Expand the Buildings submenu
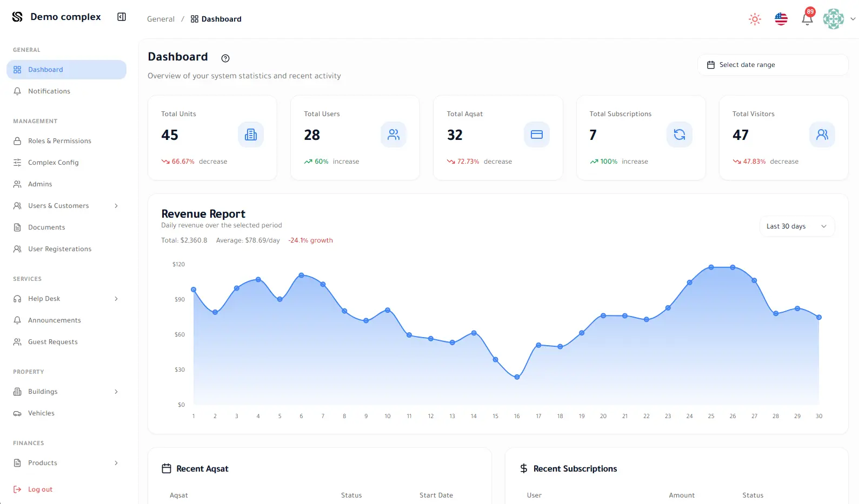Screen dimensions: 859x504 point(116,392)
